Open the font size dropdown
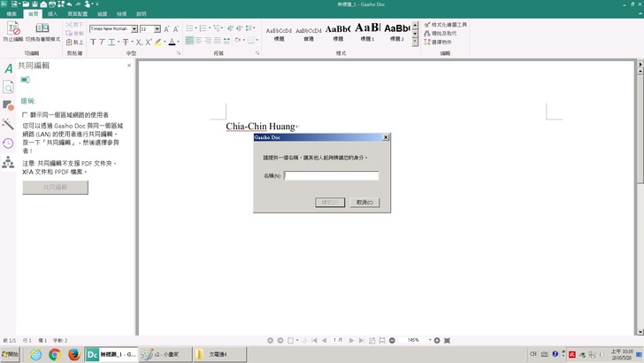The height and width of the screenshot is (363, 644). 157,29
